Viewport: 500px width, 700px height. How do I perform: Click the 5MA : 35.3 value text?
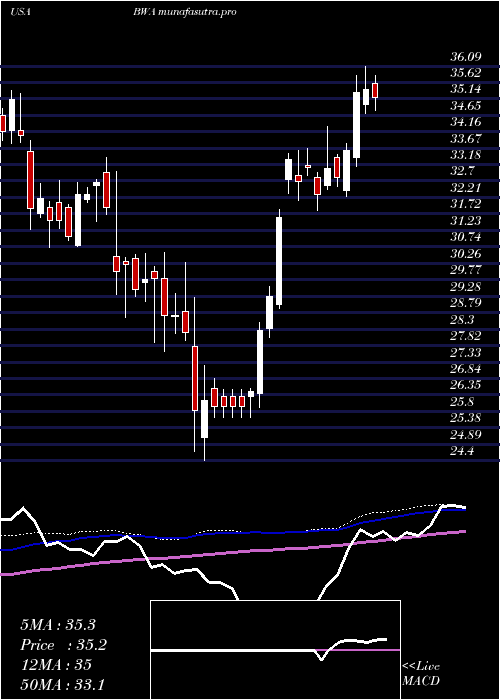58,625
